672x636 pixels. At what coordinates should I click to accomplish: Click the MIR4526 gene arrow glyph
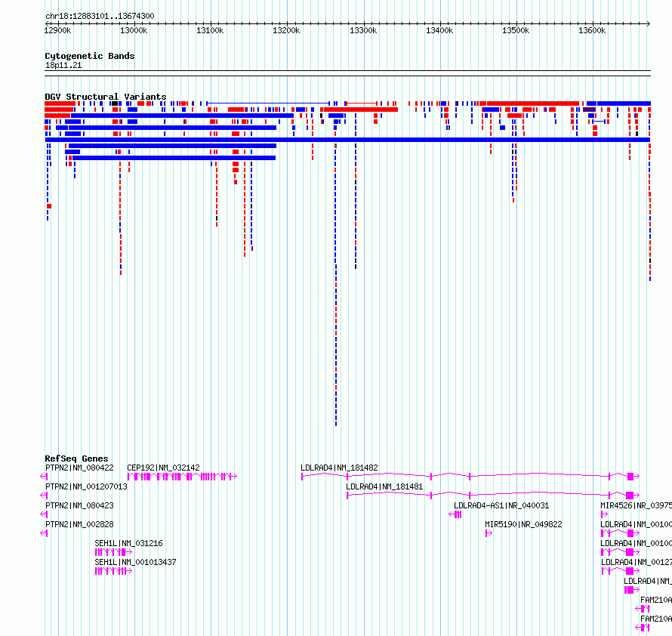tap(604, 514)
